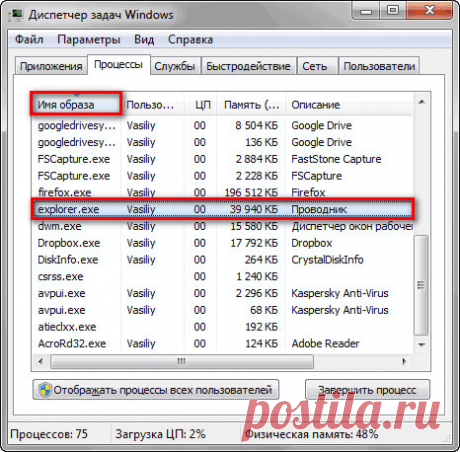
Task: Switch to the Сеть tab
Action: (315, 66)
